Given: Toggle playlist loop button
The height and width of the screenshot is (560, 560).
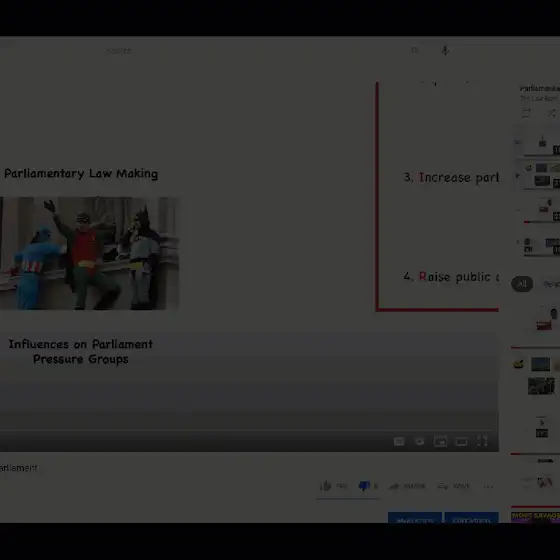Looking at the screenshot, I should [x=526, y=114].
